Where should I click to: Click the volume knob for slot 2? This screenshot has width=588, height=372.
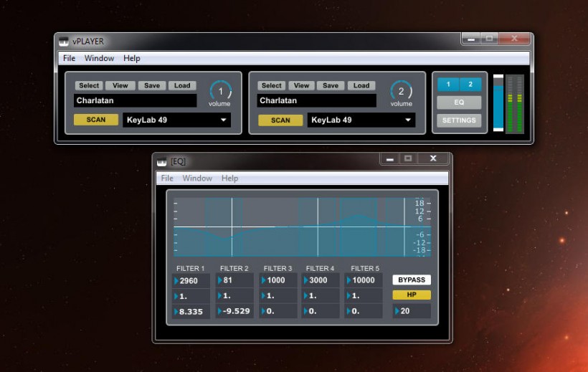point(401,91)
